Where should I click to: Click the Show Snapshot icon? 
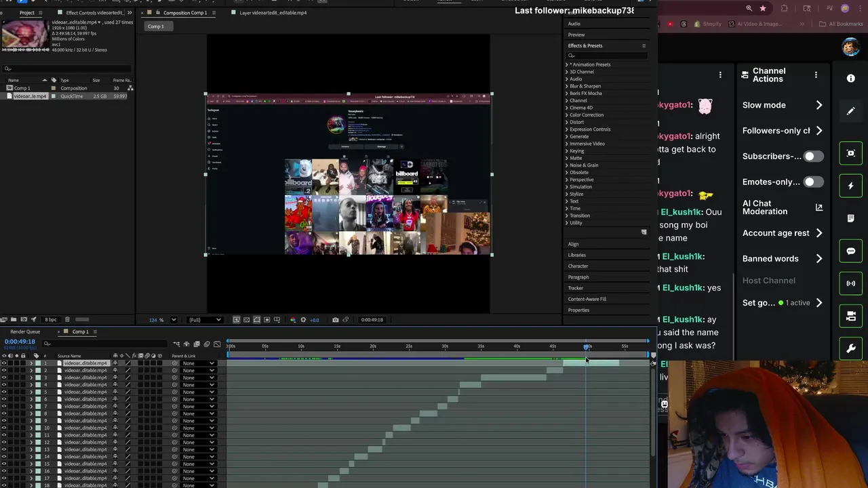click(x=346, y=320)
